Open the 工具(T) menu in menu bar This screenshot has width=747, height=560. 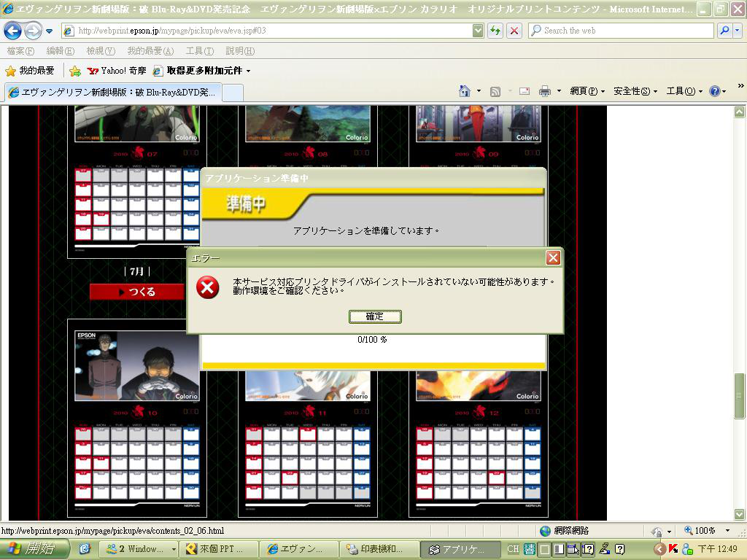click(x=199, y=51)
